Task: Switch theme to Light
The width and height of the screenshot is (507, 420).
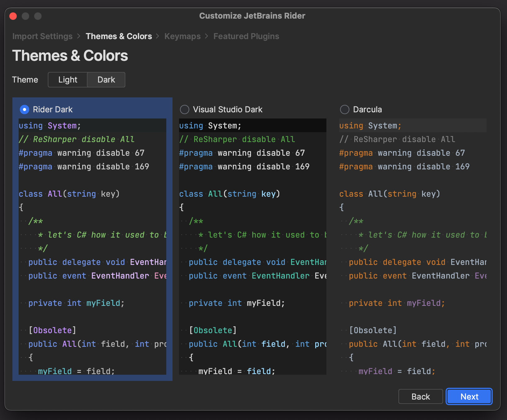Action: click(68, 80)
